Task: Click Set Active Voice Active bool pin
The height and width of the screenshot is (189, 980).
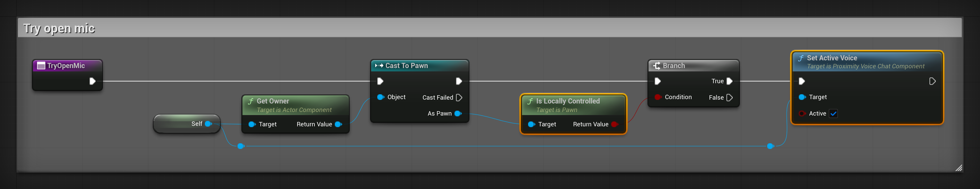Action: pyautogui.click(x=802, y=114)
